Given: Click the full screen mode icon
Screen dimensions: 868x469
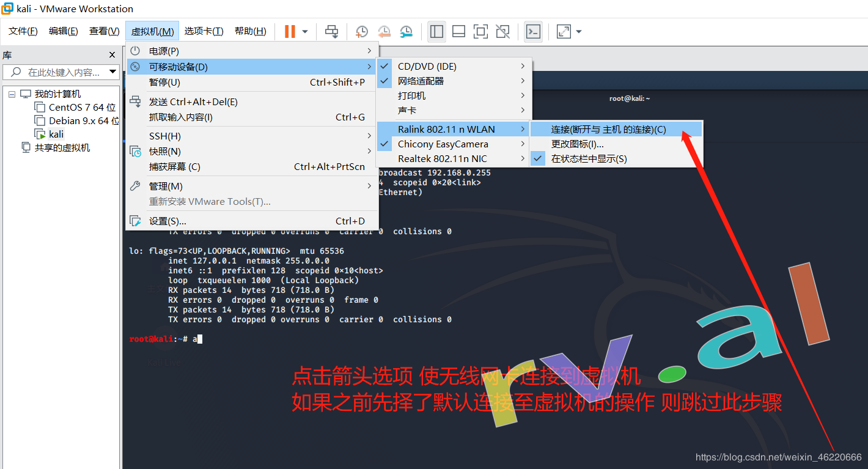Looking at the screenshot, I should (x=480, y=31).
